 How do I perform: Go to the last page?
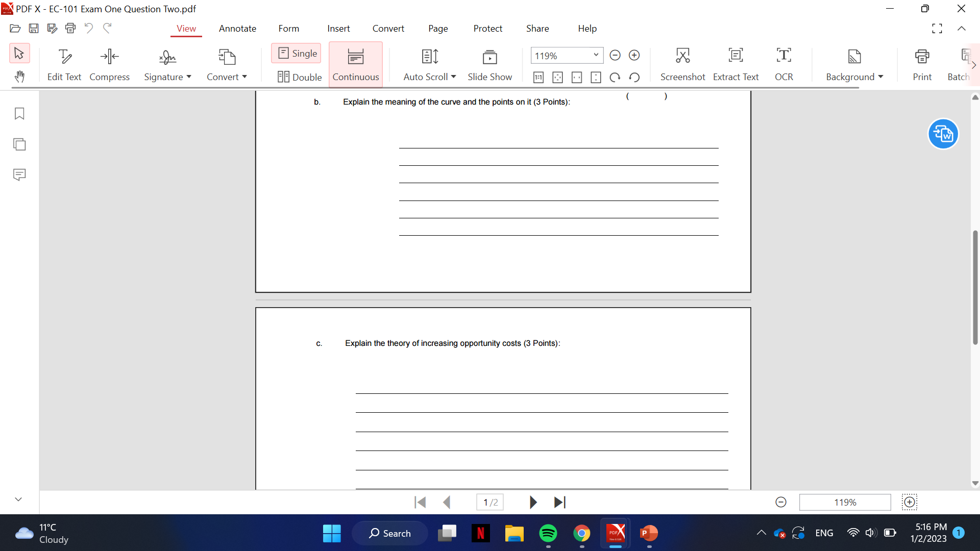click(x=560, y=502)
